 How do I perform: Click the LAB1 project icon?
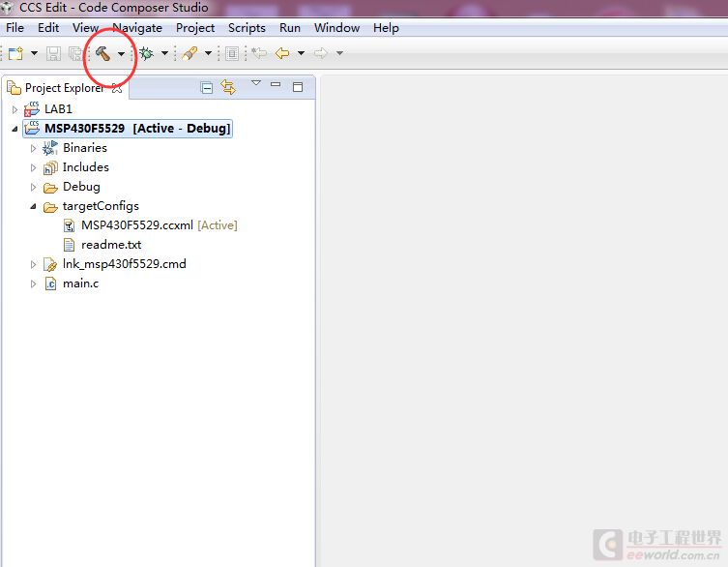32,109
